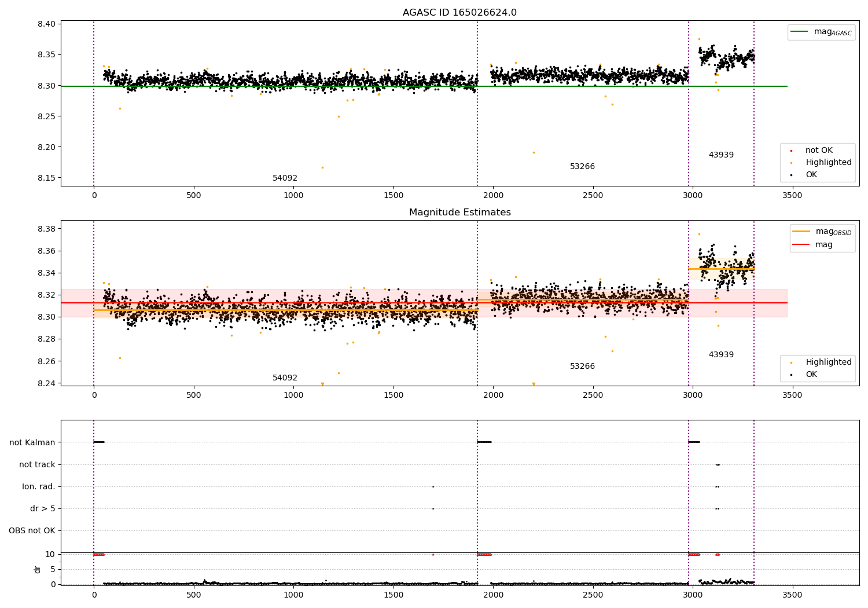Click obsid label 43939 in the top plot
The width and height of the screenshot is (868, 608).
coord(721,155)
